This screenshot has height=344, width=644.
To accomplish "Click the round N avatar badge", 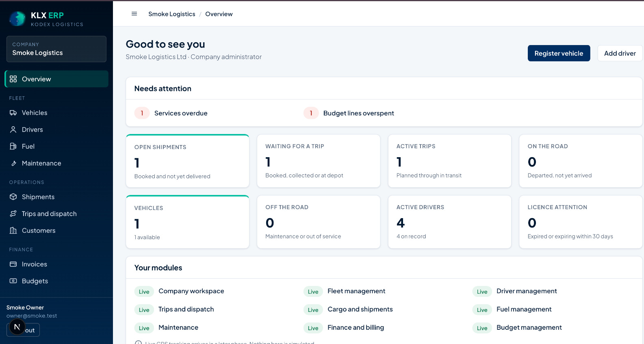I will (x=17, y=327).
